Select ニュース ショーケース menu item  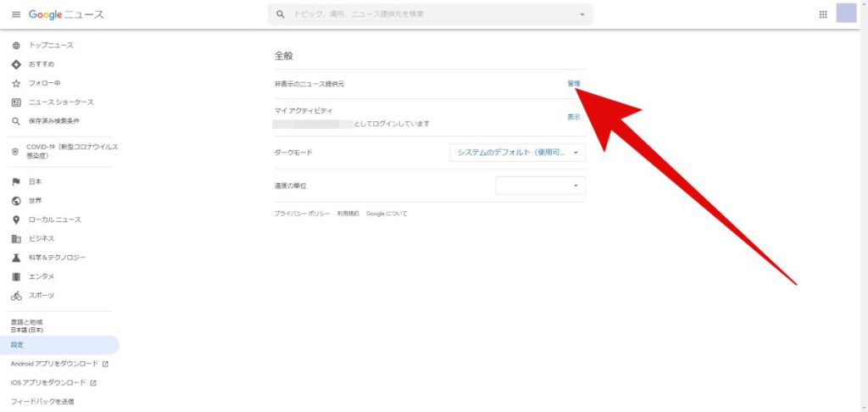coord(59,103)
